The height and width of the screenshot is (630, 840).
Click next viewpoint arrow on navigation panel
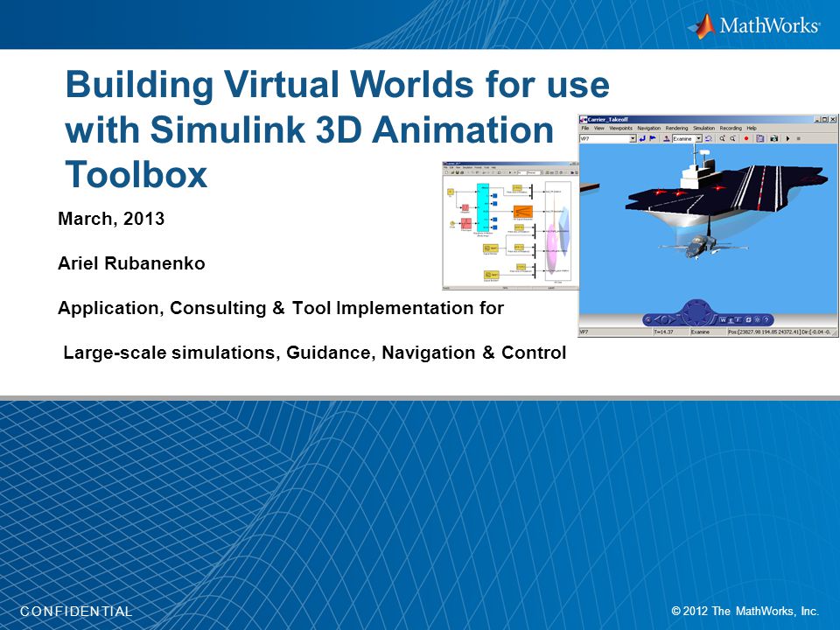pyautogui.click(x=672, y=320)
